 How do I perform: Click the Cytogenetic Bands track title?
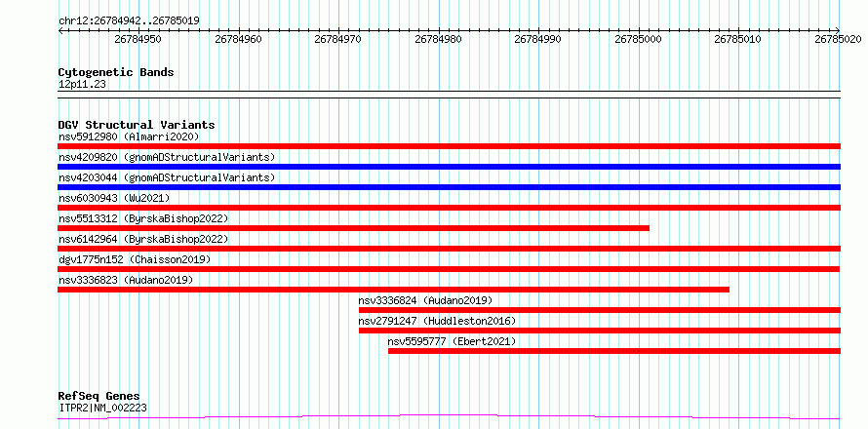[x=116, y=72]
